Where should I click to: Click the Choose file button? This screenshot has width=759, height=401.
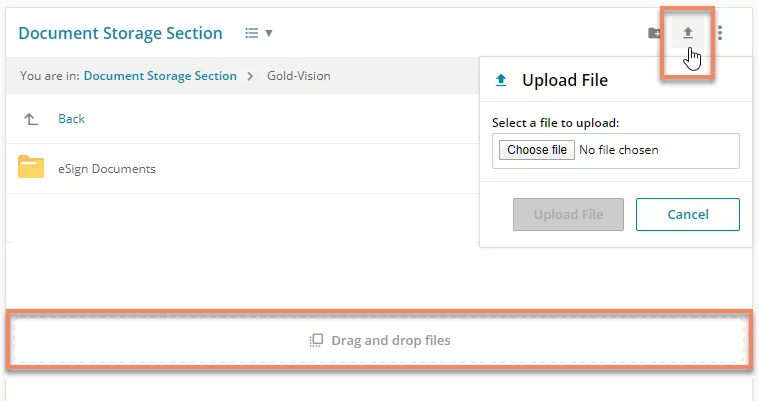click(x=537, y=150)
